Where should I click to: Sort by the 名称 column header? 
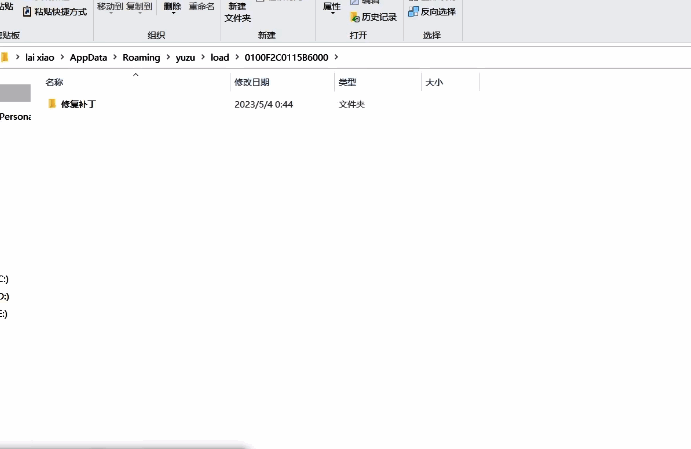pos(55,82)
